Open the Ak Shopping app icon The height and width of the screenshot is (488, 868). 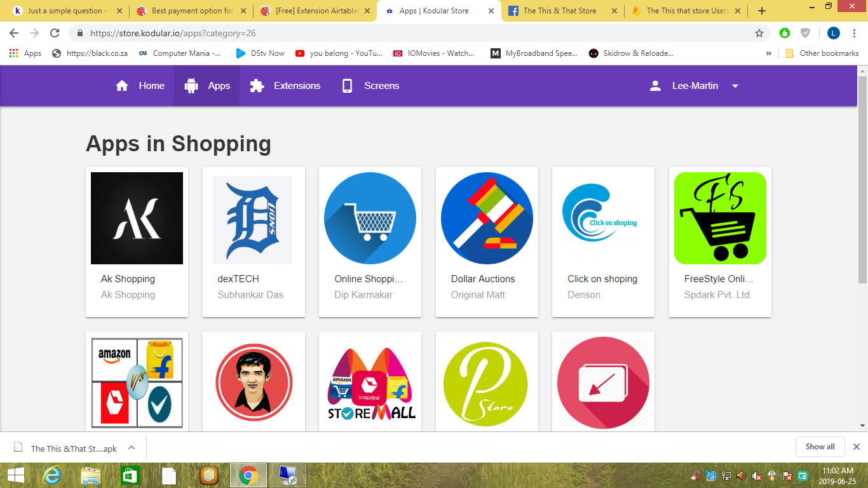tap(137, 218)
